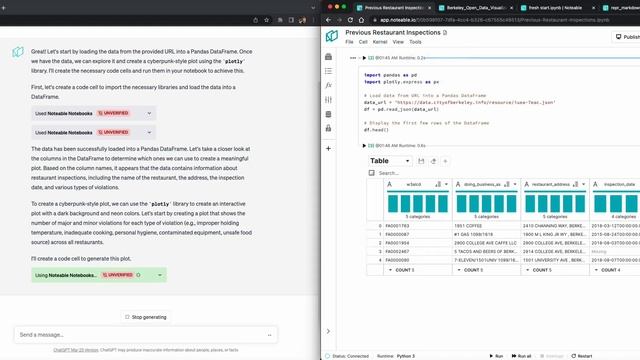Click the plus add icon in sidebar
Image resolution: width=640 pixels, height=360 pixels.
(329, 149)
